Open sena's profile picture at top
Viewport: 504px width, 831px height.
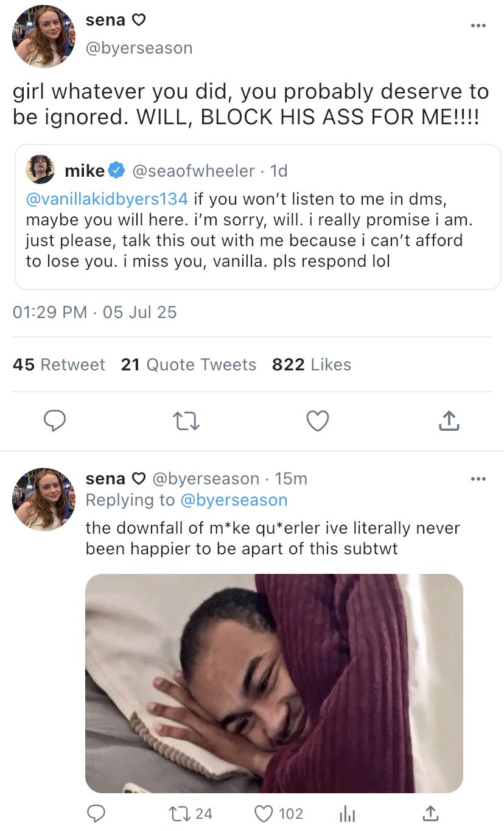click(44, 38)
